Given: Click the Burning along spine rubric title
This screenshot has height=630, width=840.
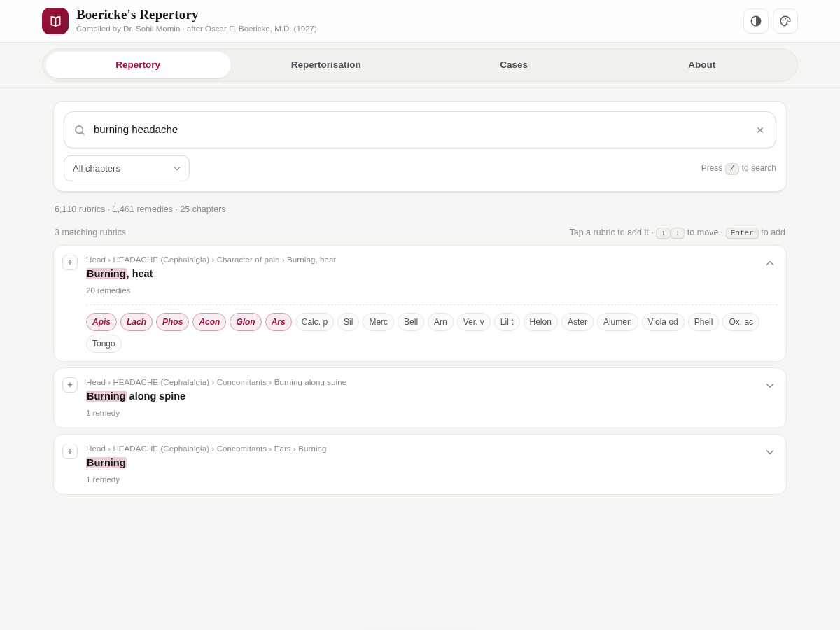Looking at the screenshot, I should (x=136, y=396).
